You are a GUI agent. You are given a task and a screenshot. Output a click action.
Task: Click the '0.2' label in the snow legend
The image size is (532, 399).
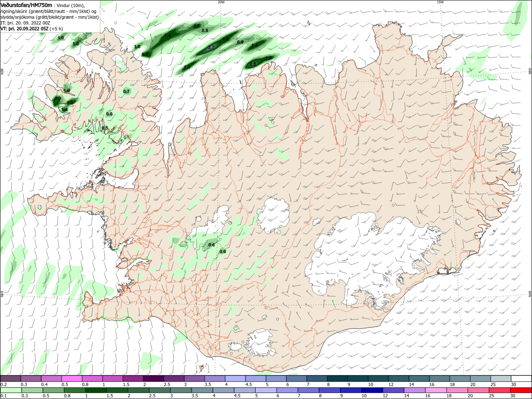point(4,384)
